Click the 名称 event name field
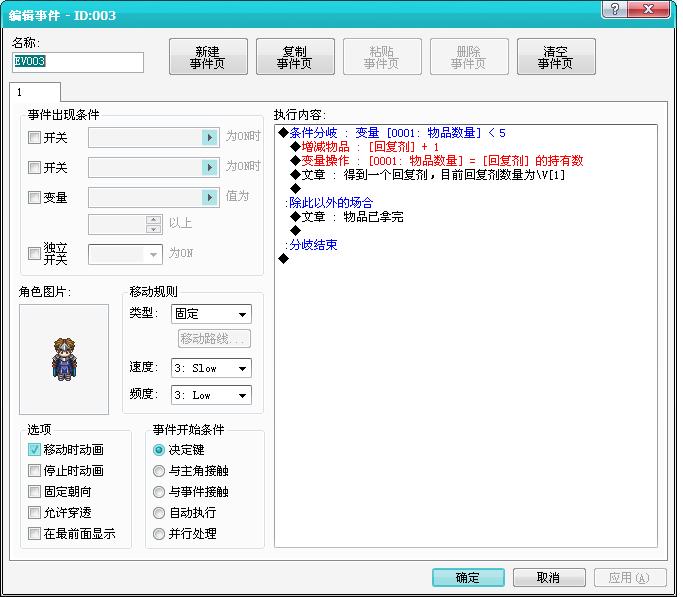The width and height of the screenshot is (683, 597). click(78, 62)
